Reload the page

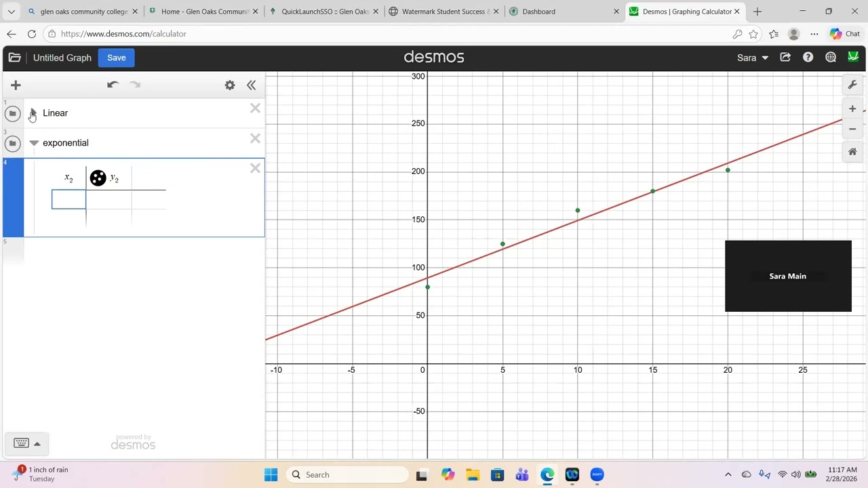point(32,34)
